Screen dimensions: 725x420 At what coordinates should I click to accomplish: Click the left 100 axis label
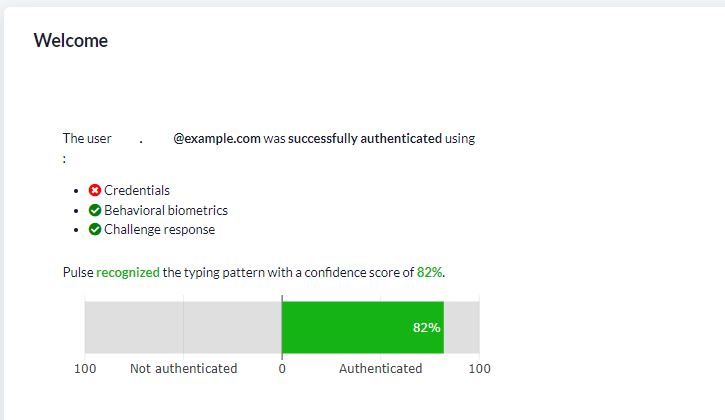pyautogui.click(x=85, y=369)
